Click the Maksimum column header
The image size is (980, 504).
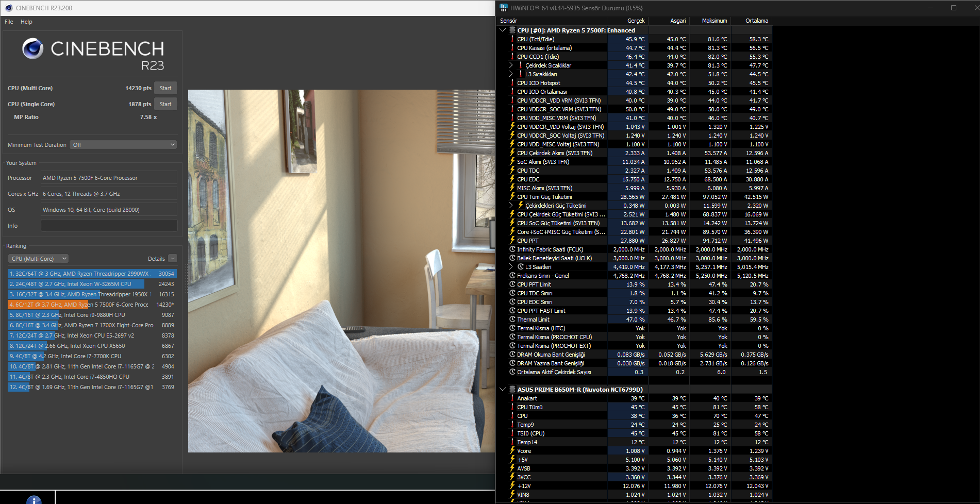pos(710,21)
